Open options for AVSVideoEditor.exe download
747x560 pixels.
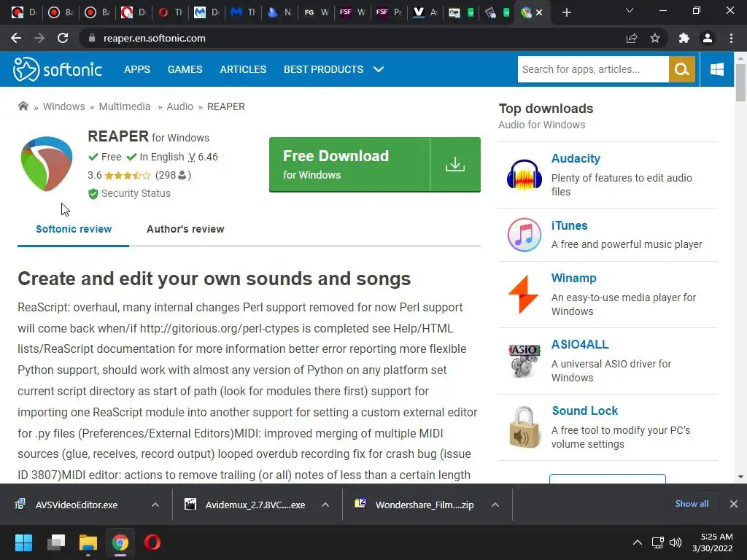click(x=155, y=505)
